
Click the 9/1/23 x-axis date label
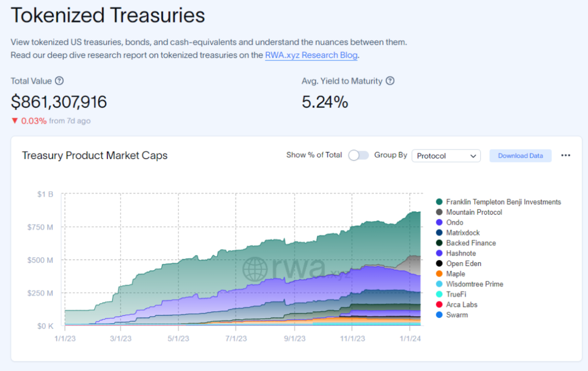[x=294, y=338]
